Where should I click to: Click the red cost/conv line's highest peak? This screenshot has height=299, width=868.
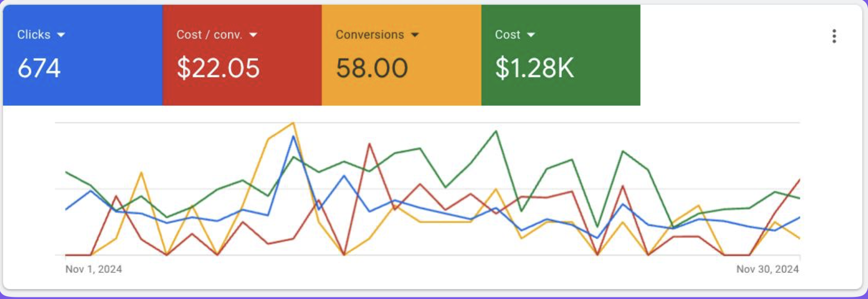(369, 144)
